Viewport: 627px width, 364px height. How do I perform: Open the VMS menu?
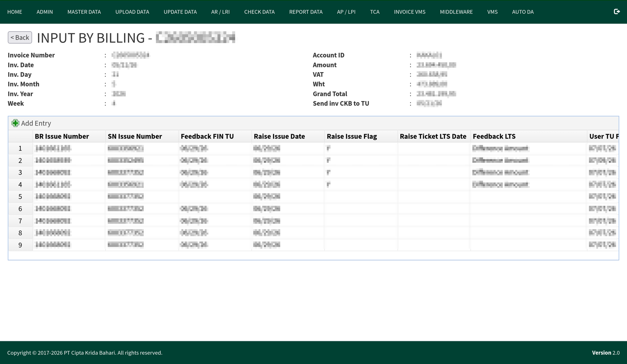[492, 12]
